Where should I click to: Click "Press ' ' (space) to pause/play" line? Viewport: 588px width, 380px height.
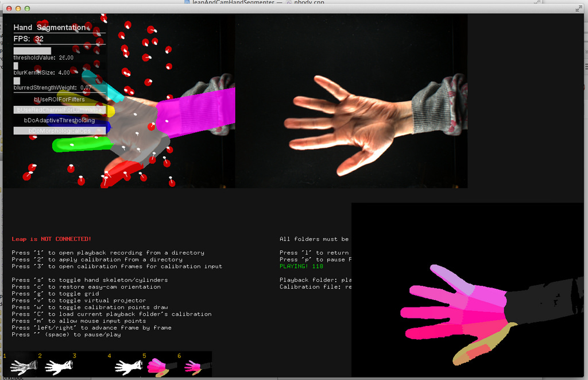67,335
